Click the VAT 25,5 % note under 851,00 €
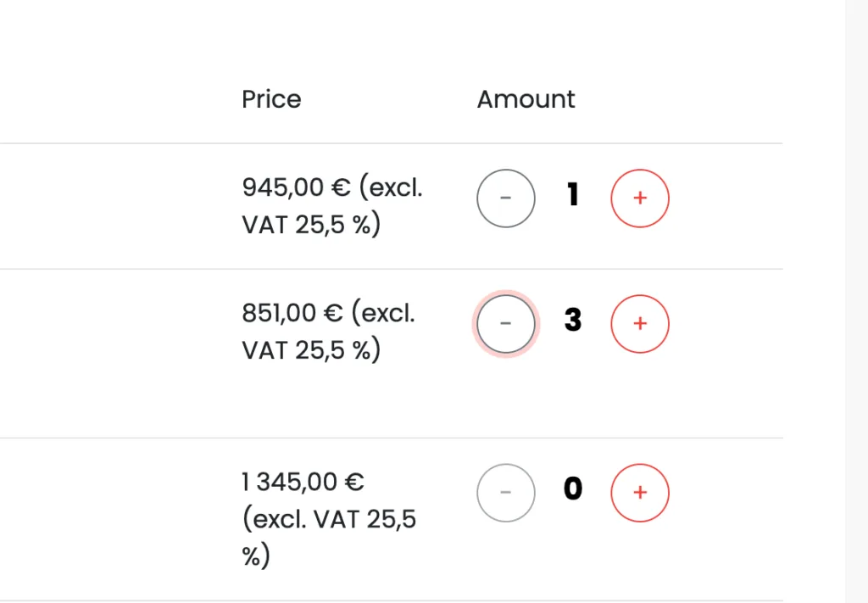Screen dimensions: 868x603 coord(311,350)
